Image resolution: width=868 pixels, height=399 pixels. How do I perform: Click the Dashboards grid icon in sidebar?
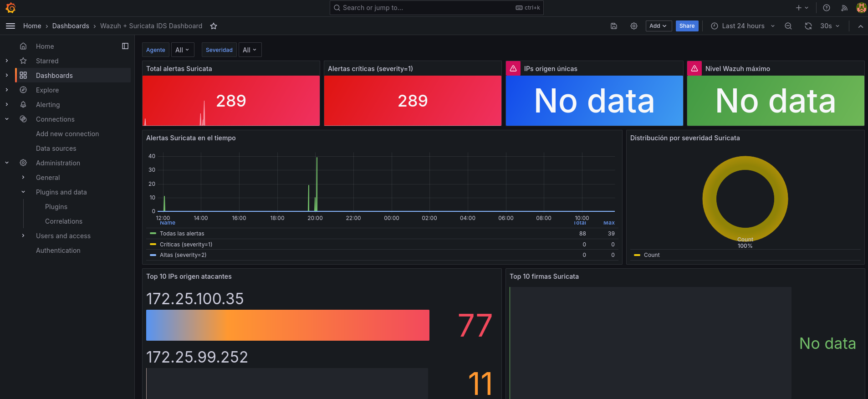(x=23, y=75)
